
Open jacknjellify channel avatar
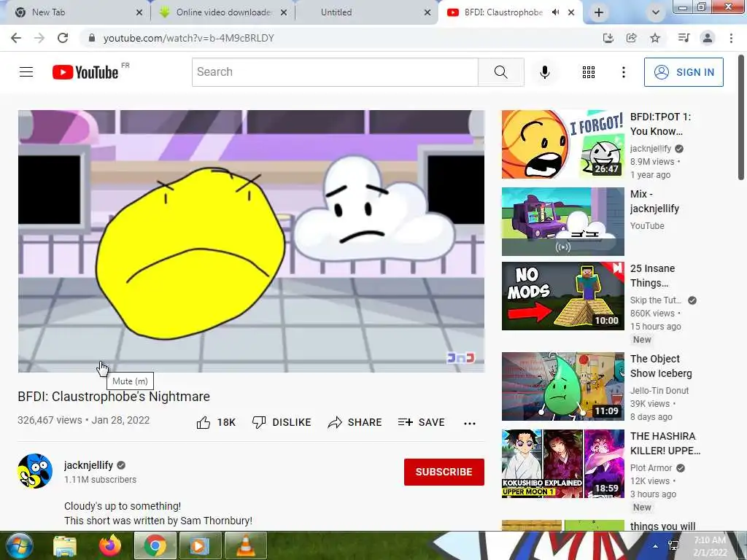(35, 471)
